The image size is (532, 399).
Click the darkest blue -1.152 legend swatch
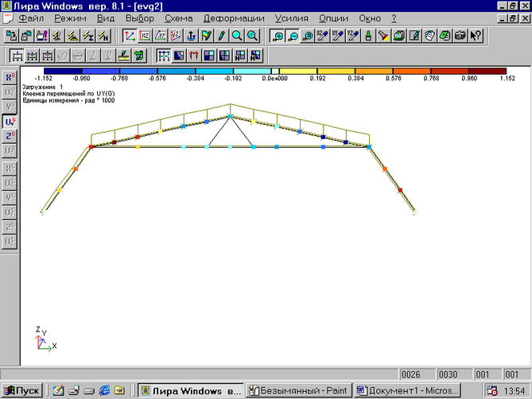click(63, 72)
